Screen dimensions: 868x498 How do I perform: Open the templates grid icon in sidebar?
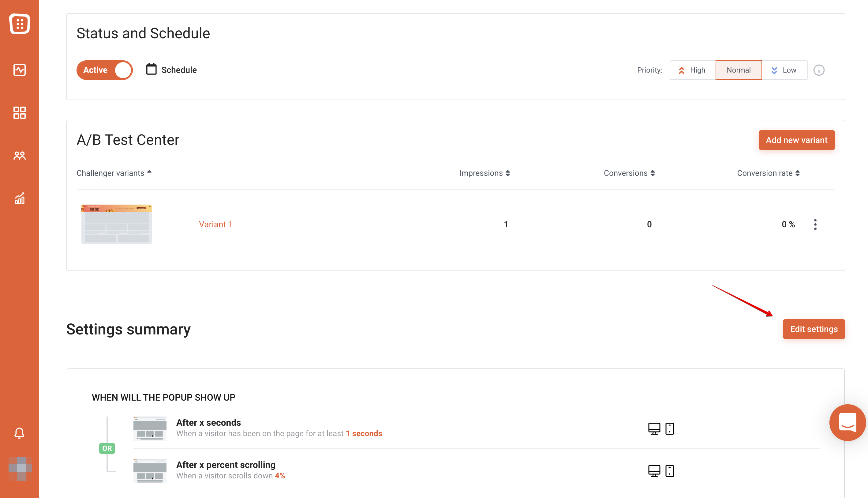pyautogui.click(x=20, y=112)
